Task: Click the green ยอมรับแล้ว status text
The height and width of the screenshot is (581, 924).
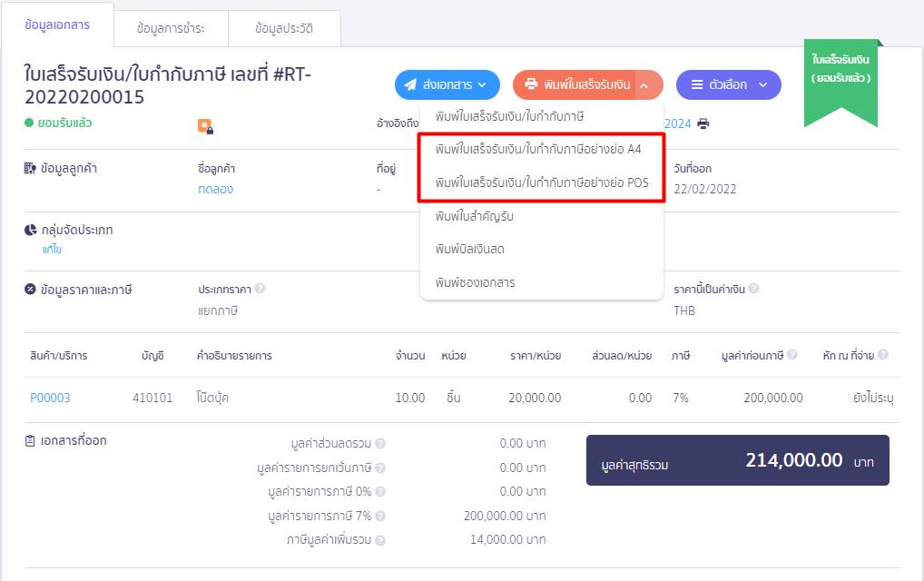Action: click(x=64, y=123)
